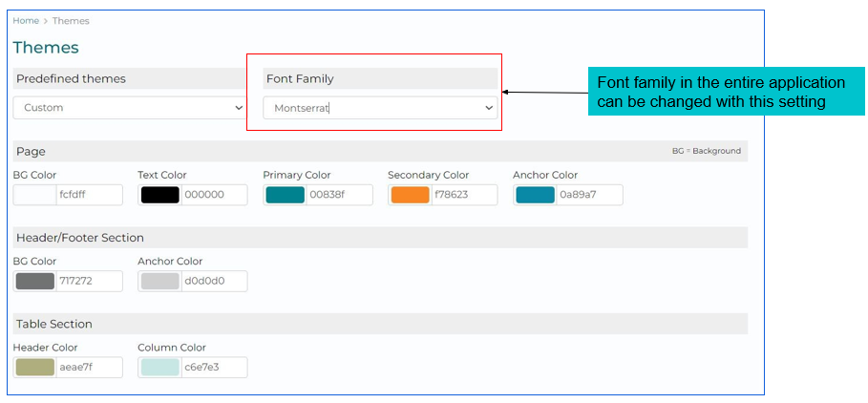Open the teal Primary Color swatch
Image resolution: width=868 pixels, height=403 pixels.
285,195
